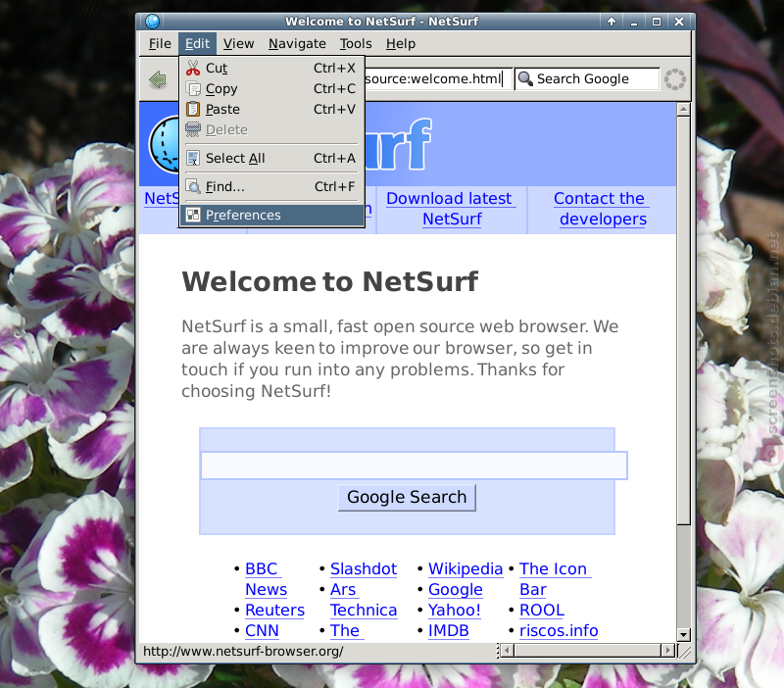Click the window resize grip corner
784x688 pixels.
coord(684,651)
